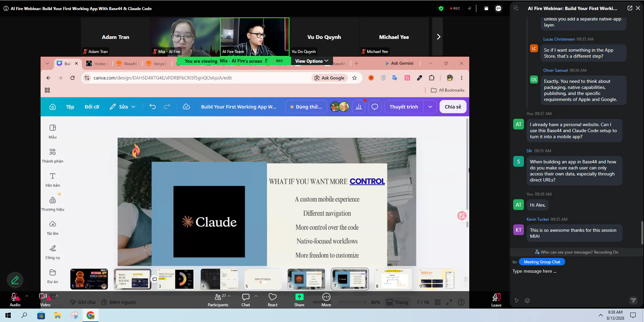Select slide 3 thumbnail
This screenshot has width=644, height=322.
click(176, 279)
